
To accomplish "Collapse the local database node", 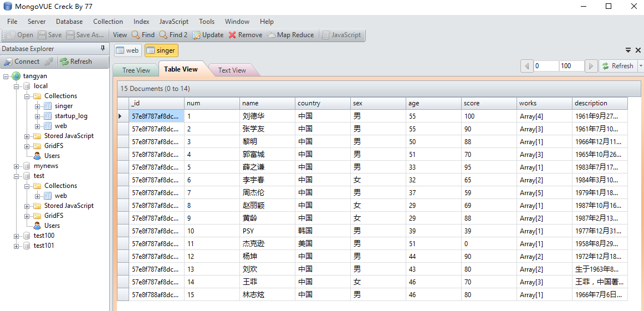I will click(17, 86).
